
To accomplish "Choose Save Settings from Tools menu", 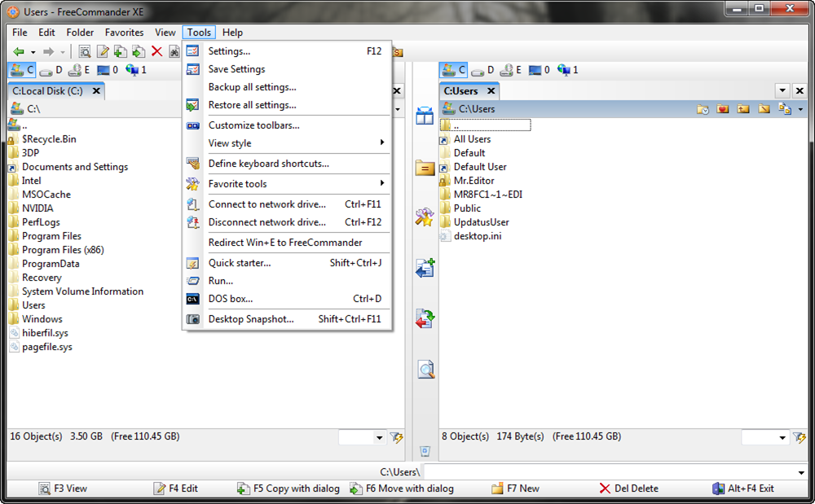I will tap(287, 69).
